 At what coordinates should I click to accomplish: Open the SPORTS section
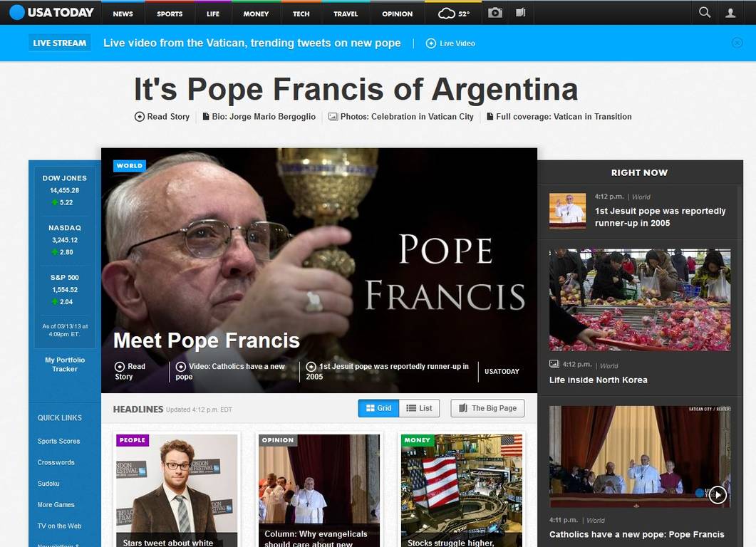tap(170, 14)
